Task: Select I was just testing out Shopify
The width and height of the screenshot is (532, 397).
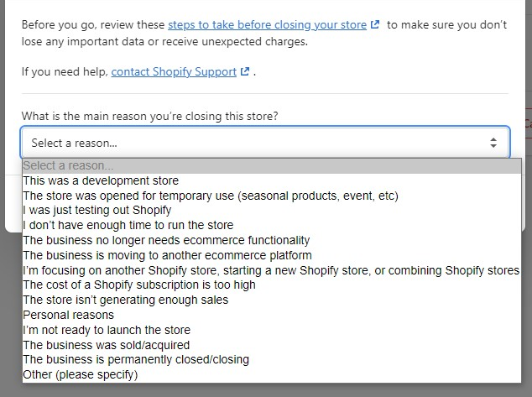Action: (x=272, y=211)
